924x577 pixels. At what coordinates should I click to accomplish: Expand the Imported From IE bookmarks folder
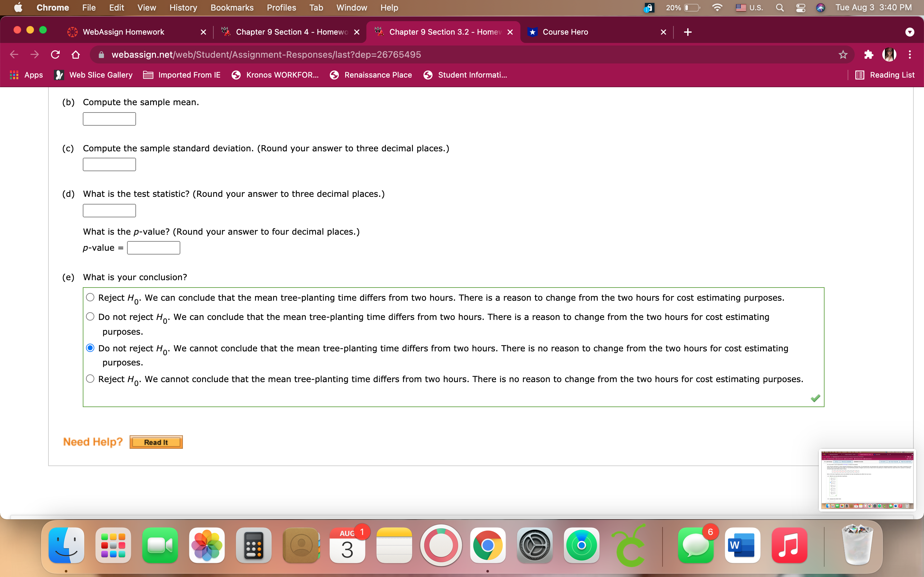pyautogui.click(x=181, y=75)
